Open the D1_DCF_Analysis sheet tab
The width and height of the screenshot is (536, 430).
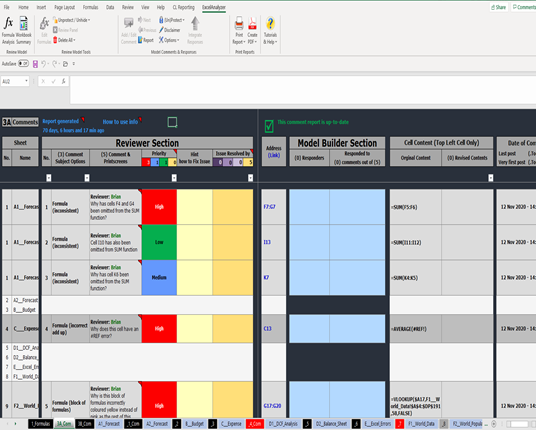[x=283, y=424]
